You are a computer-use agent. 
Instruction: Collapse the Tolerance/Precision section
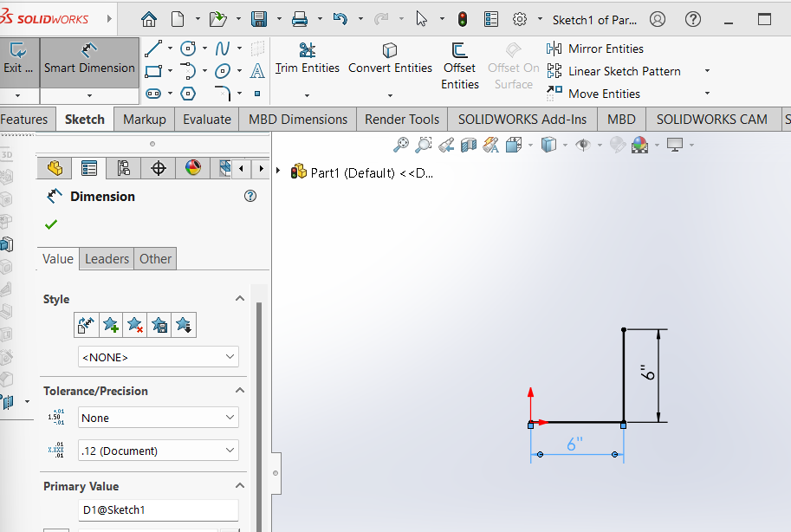click(x=240, y=390)
